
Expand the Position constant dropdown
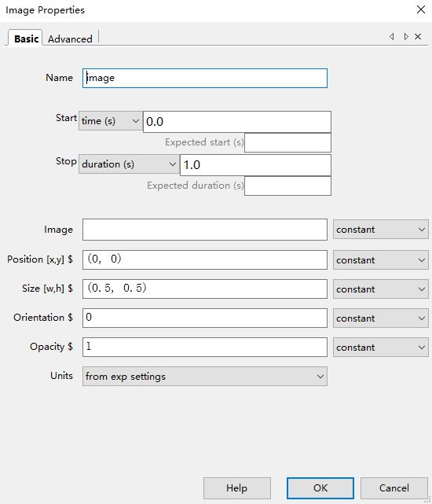coord(381,260)
